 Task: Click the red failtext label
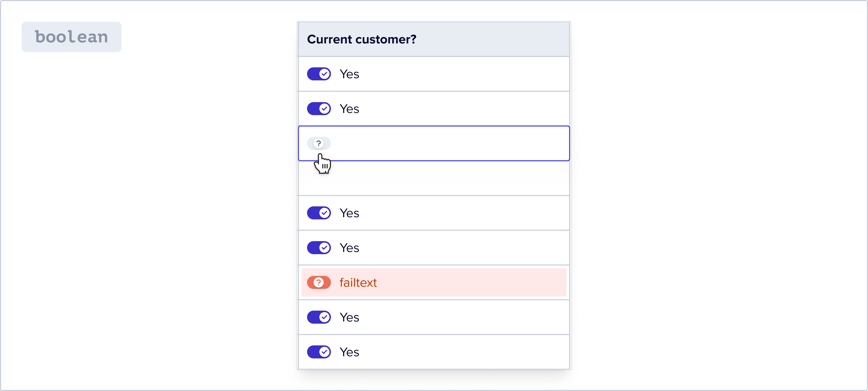click(x=358, y=283)
